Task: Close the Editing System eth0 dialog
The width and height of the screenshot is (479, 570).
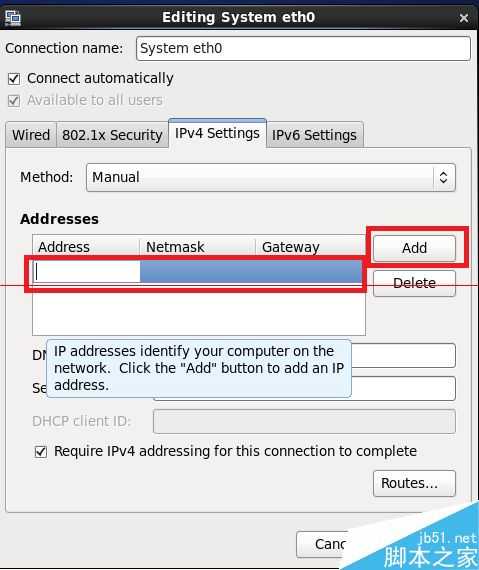Action: tap(463, 18)
